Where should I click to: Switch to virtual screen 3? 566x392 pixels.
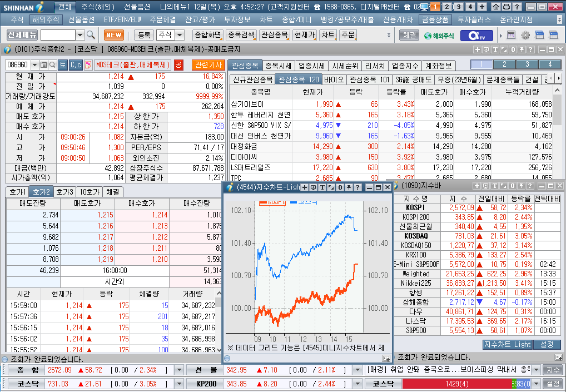tap(459, 7)
